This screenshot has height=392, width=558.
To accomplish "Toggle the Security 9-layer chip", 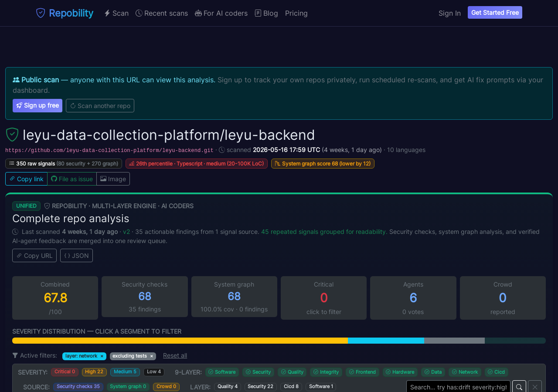I will coord(259,372).
